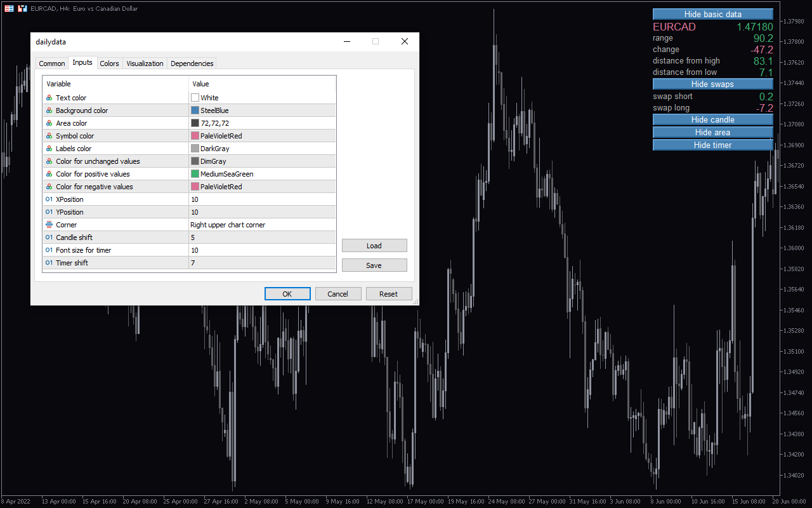
Task: Load an input preset via Load
Action: pyautogui.click(x=374, y=246)
